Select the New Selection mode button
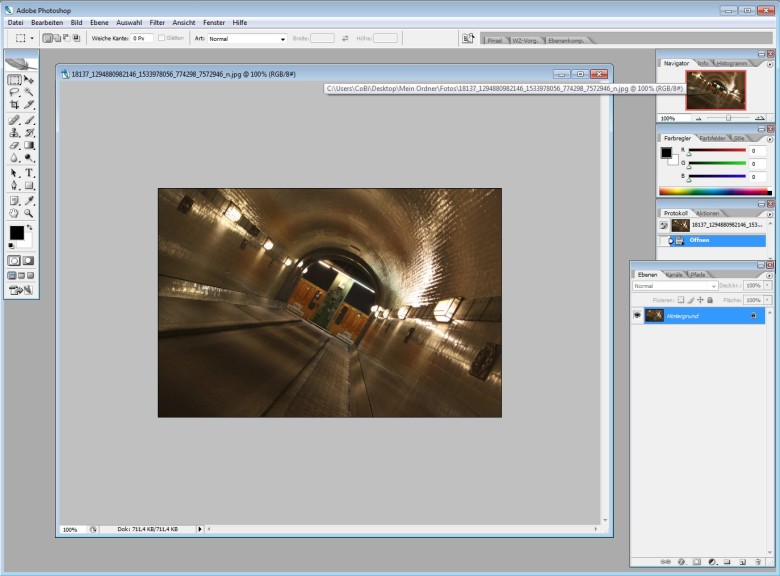This screenshot has width=780, height=576. pos(47,38)
